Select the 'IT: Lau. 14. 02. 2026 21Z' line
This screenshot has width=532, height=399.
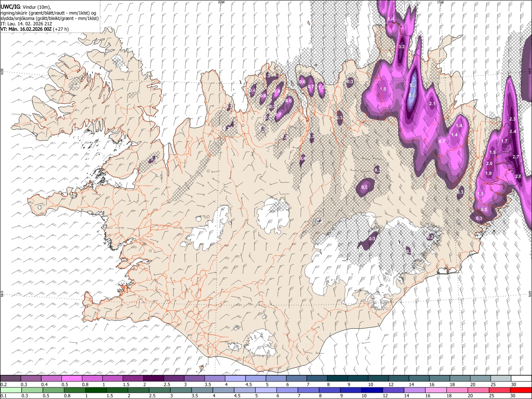[x=26, y=24]
